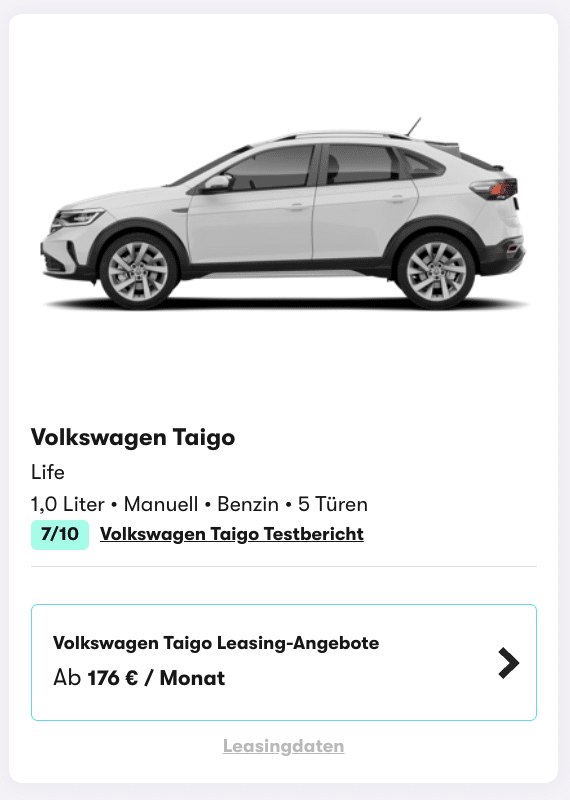Viewport: 570px width, 800px height.
Task: Click the 1,0 Liter spec text
Action: click(67, 504)
